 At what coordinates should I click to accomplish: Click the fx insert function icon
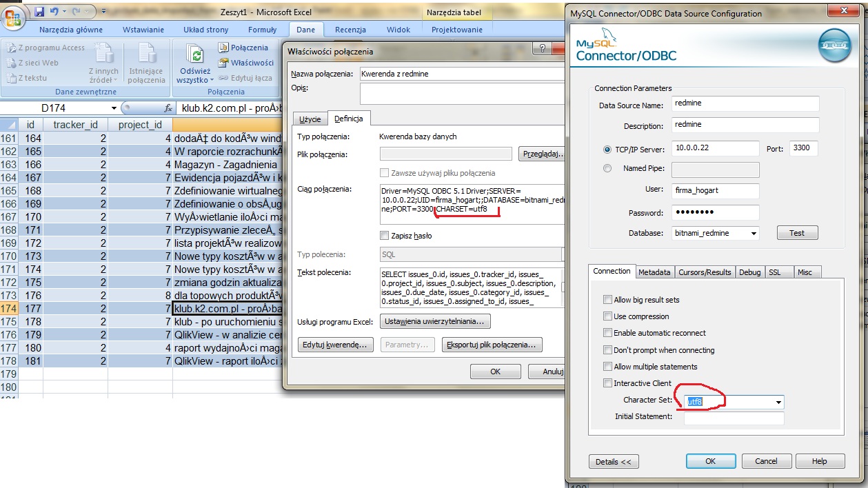pos(168,108)
